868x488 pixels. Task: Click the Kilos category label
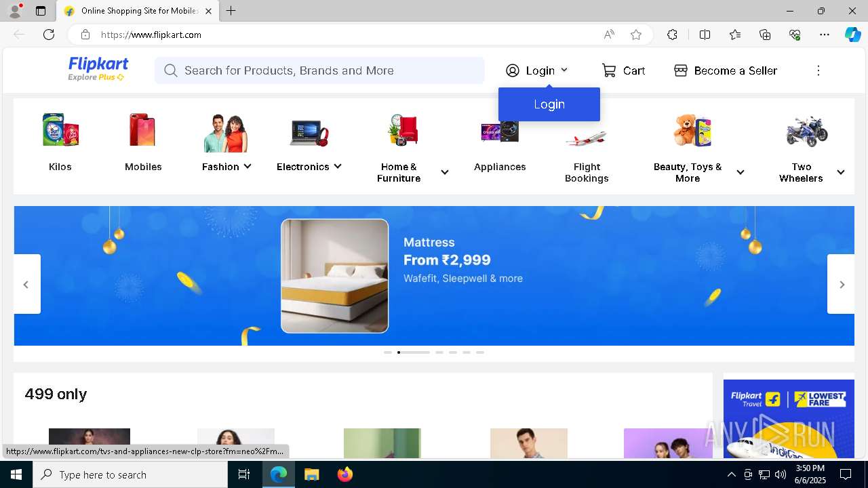[60, 167]
